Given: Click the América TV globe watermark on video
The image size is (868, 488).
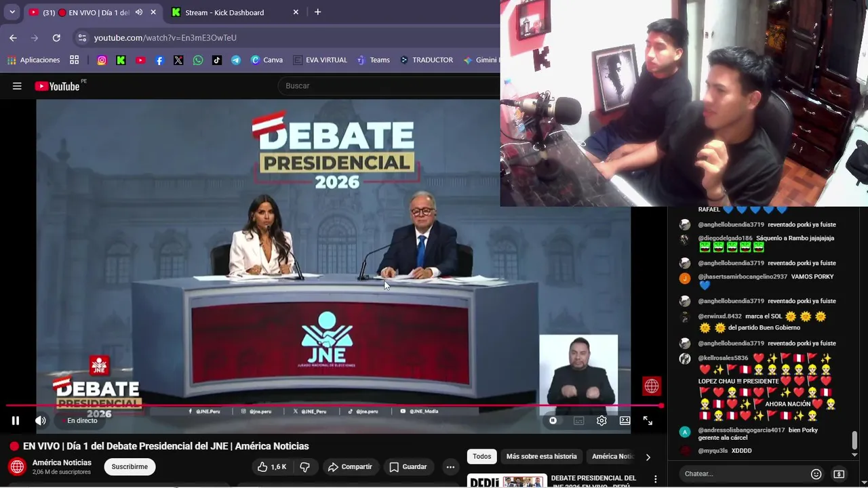Looking at the screenshot, I should [652, 386].
